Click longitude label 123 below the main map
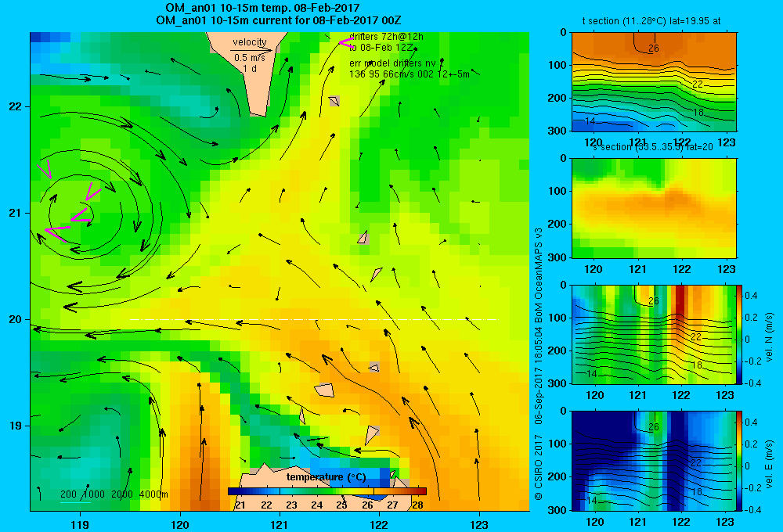Image resolution: width=783 pixels, height=532 pixels. (x=479, y=524)
